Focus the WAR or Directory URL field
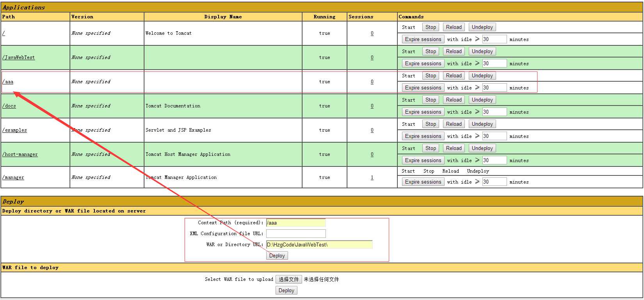Screen dimensions: 644x300 (x=319, y=245)
